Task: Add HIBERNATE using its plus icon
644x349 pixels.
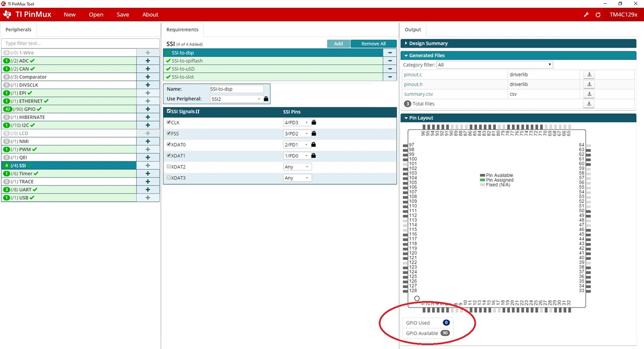Action: point(148,117)
